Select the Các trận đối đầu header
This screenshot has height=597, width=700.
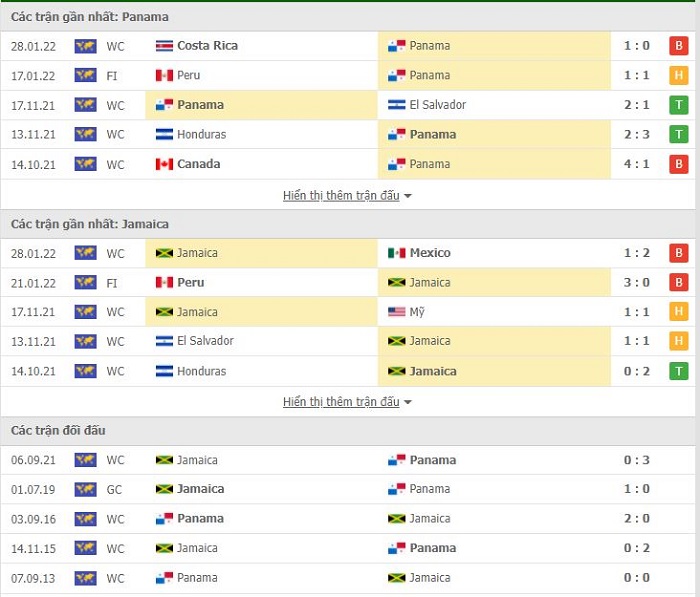pos(58,430)
